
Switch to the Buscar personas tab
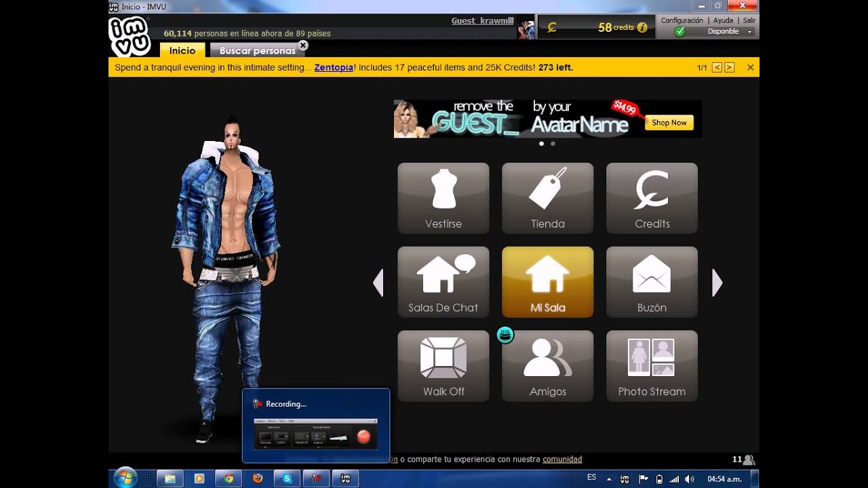pyautogui.click(x=257, y=50)
